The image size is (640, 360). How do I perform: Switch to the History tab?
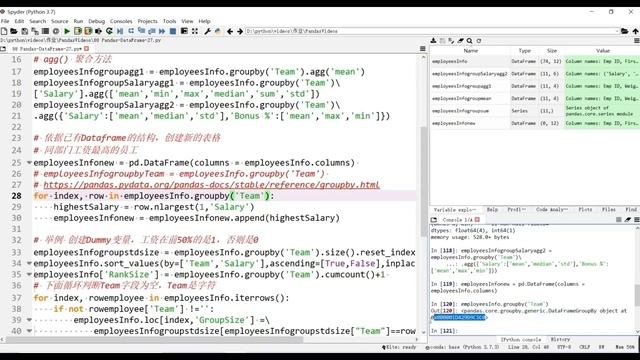[x=560, y=340]
